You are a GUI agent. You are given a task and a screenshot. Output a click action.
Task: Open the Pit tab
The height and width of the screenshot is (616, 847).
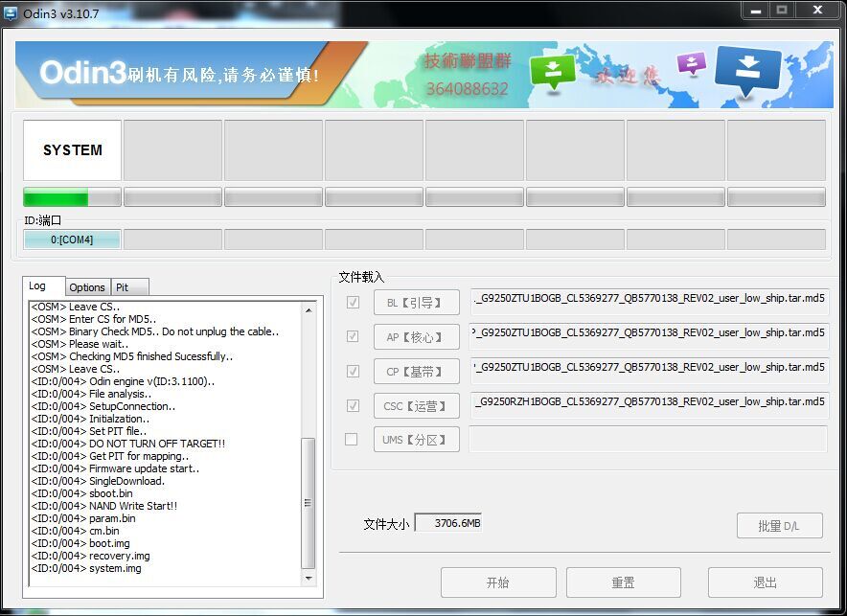(129, 287)
